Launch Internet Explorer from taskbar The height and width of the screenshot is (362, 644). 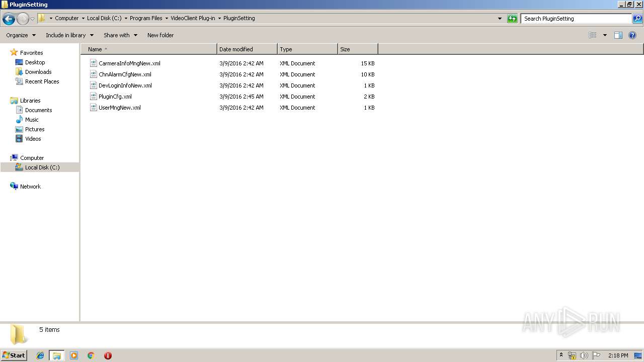(40, 355)
